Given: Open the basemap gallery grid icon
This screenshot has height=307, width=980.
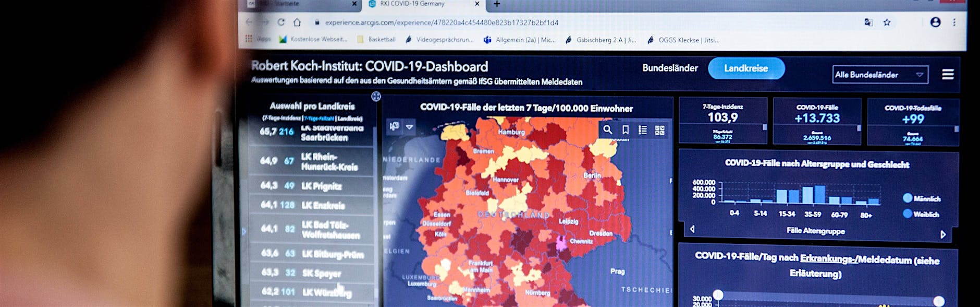Looking at the screenshot, I should (659, 131).
